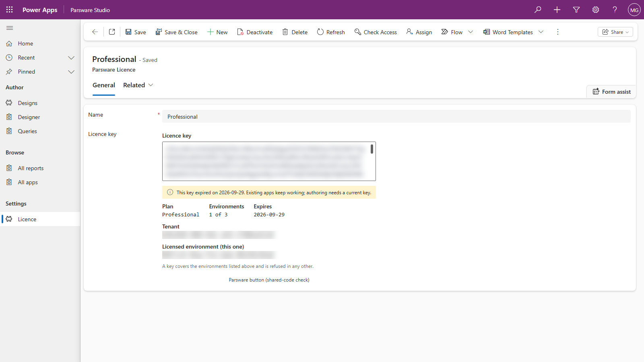Select Licence under Settings
644x362 pixels.
click(x=40, y=219)
